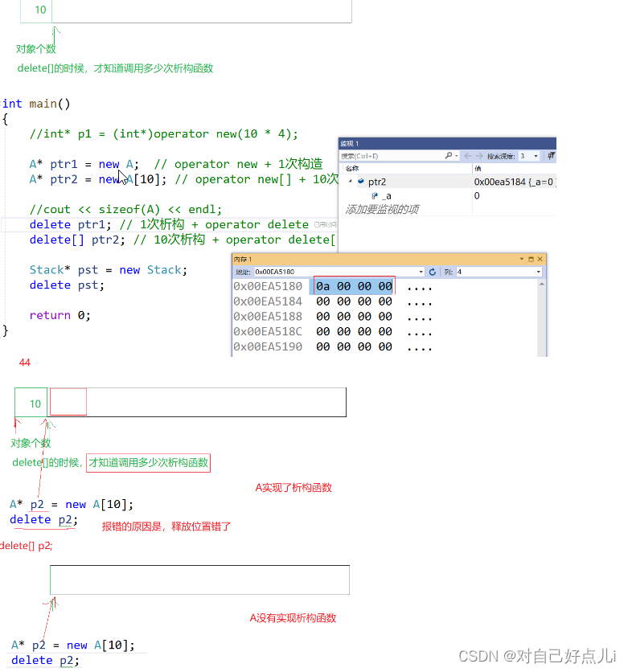The width and height of the screenshot is (628, 672).
Task: Open the memory address dropdown arrow
Action: click(421, 272)
